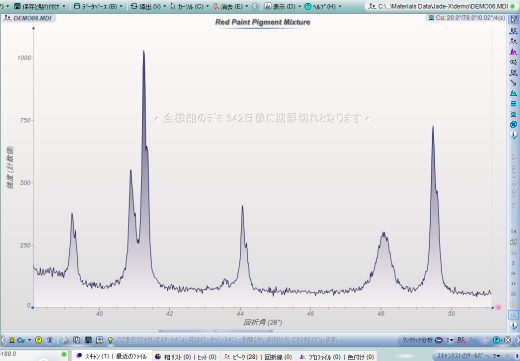Click the yellow circle icon beside Cu
The height and width of the screenshot is (361, 520).
[x=38, y=340]
